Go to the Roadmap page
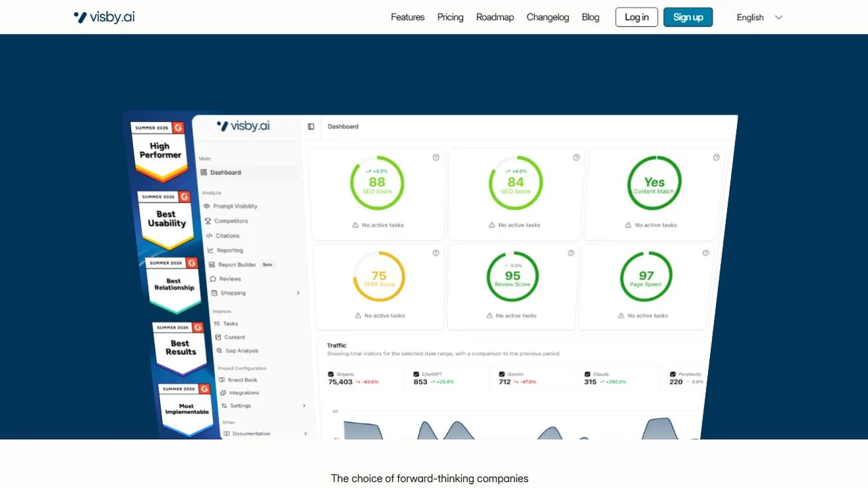This screenshot has height=488, width=868. click(495, 17)
